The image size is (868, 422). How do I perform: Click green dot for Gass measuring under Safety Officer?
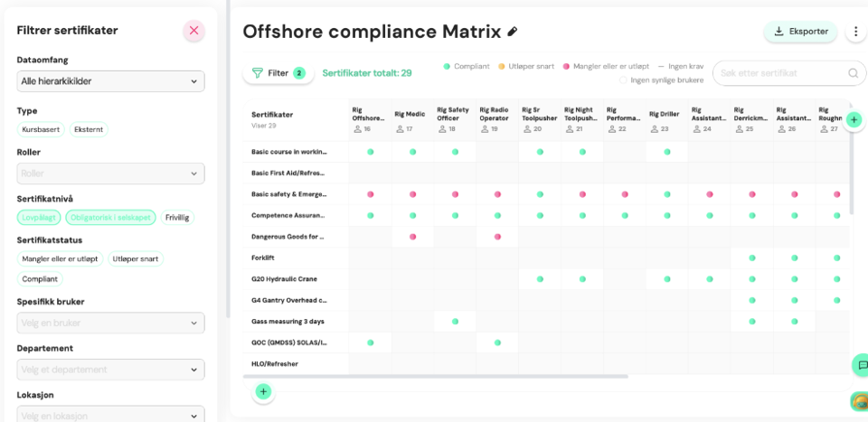pyautogui.click(x=455, y=322)
